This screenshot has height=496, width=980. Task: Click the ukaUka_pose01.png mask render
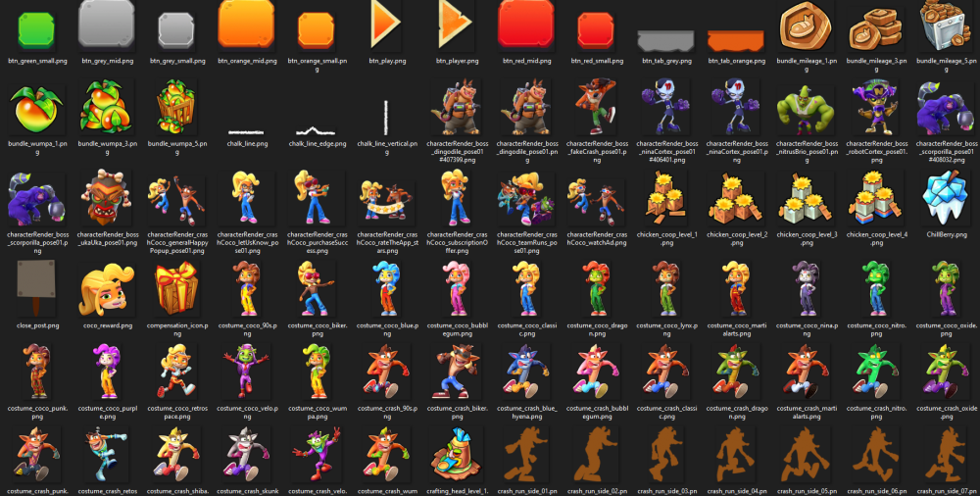(106, 198)
